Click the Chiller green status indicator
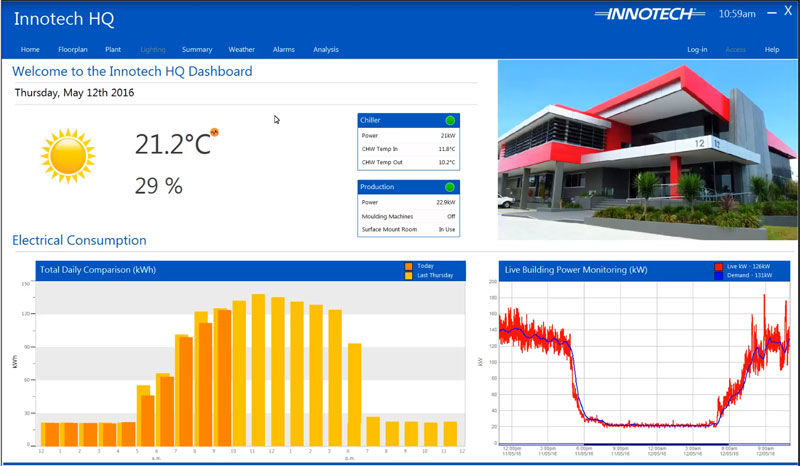 [x=450, y=120]
